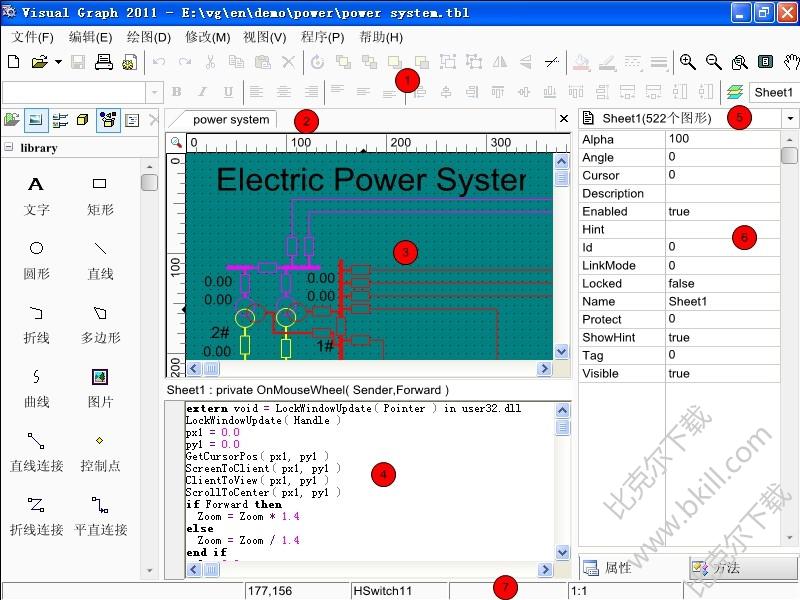Open the 程序(P) menu
This screenshot has height=600, width=800.
(322, 37)
